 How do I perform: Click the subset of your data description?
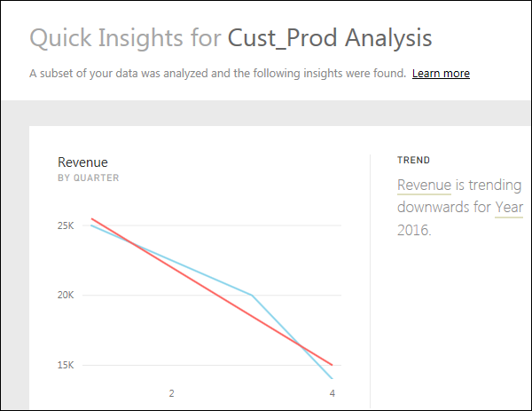coord(217,73)
